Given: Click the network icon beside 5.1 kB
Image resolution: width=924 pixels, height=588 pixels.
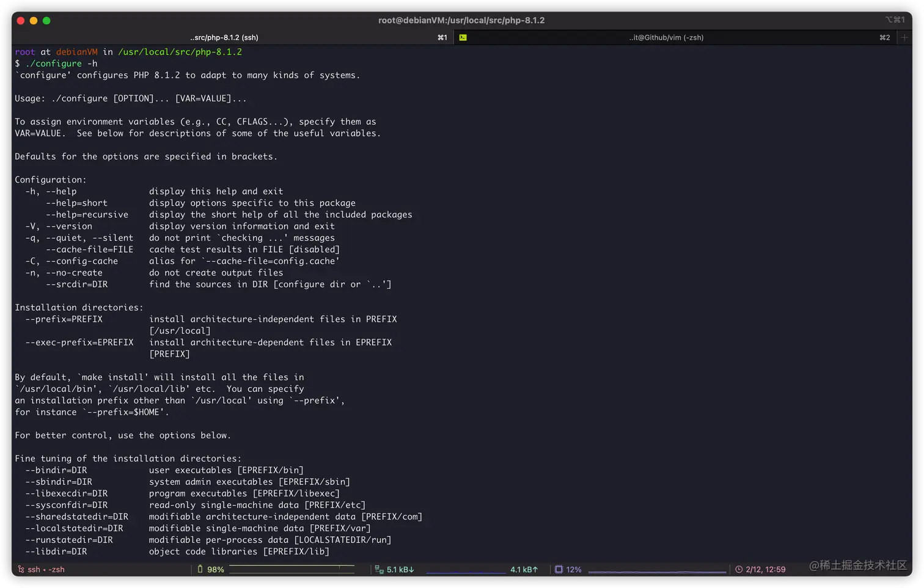Looking at the screenshot, I should 379,569.
